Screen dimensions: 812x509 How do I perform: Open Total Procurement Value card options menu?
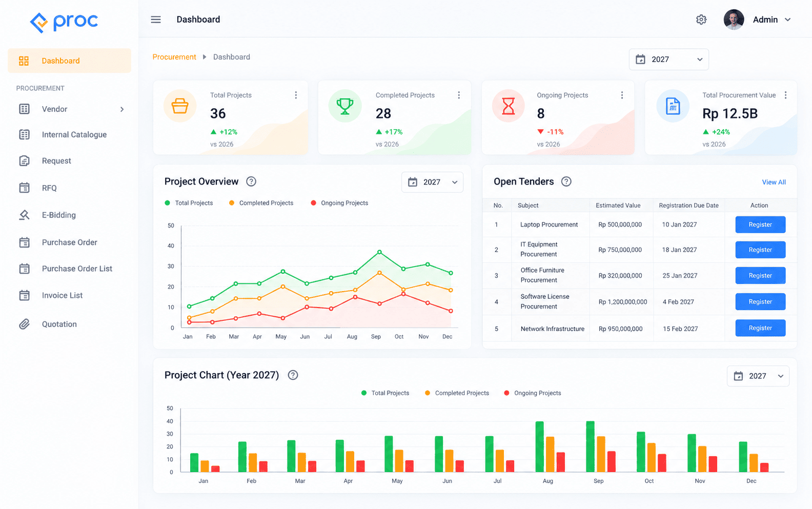click(785, 95)
